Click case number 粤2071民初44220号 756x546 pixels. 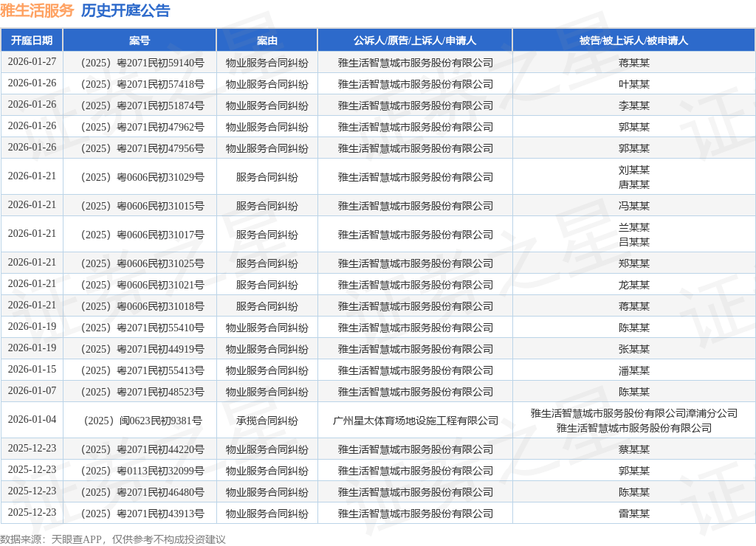coord(142,449)
